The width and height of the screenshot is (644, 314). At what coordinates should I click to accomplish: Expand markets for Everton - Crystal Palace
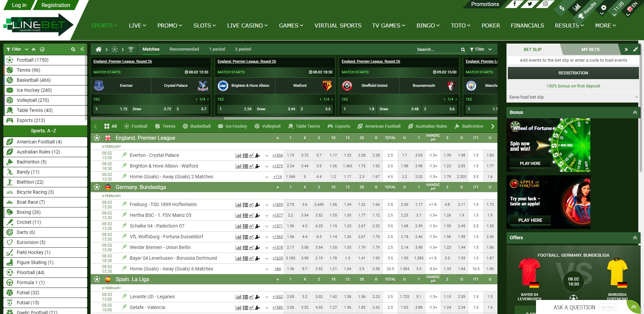click(267, 155)
